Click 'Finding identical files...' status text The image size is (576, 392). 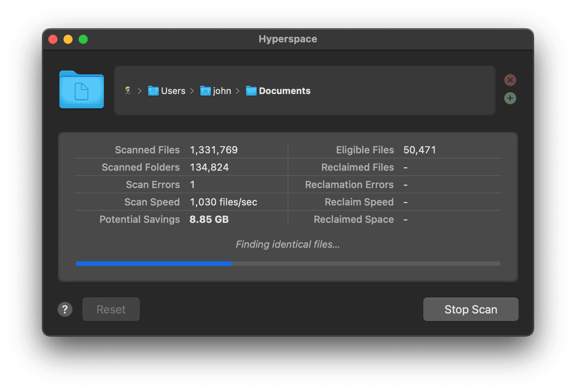click(x=288, y=244)
